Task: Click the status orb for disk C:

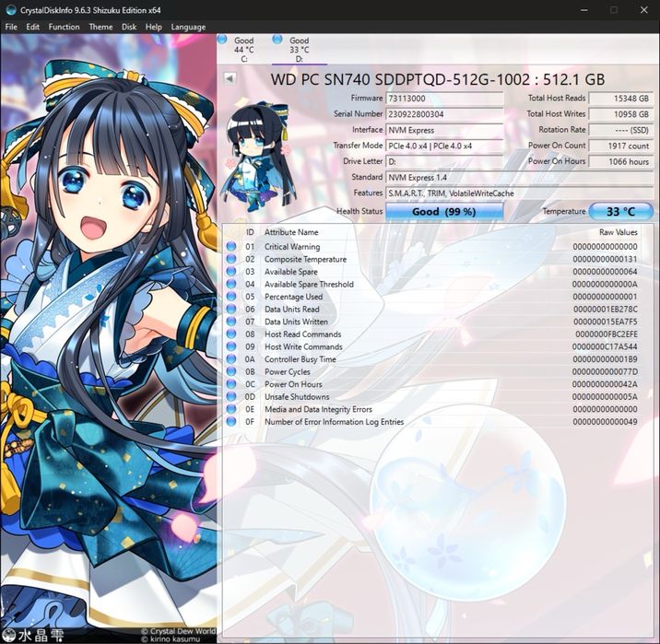Action: (x=223, y=40)
